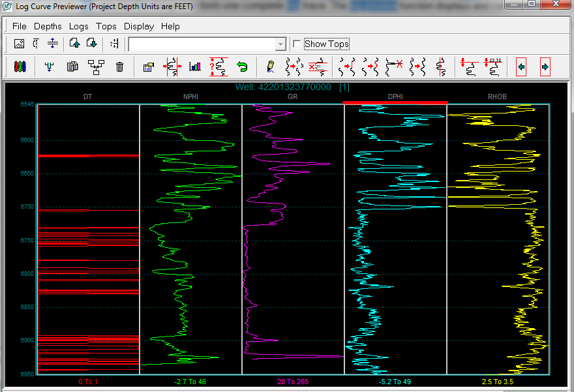
Task: Open curve properties via the toolbar icon
Action: click(148, 67)
